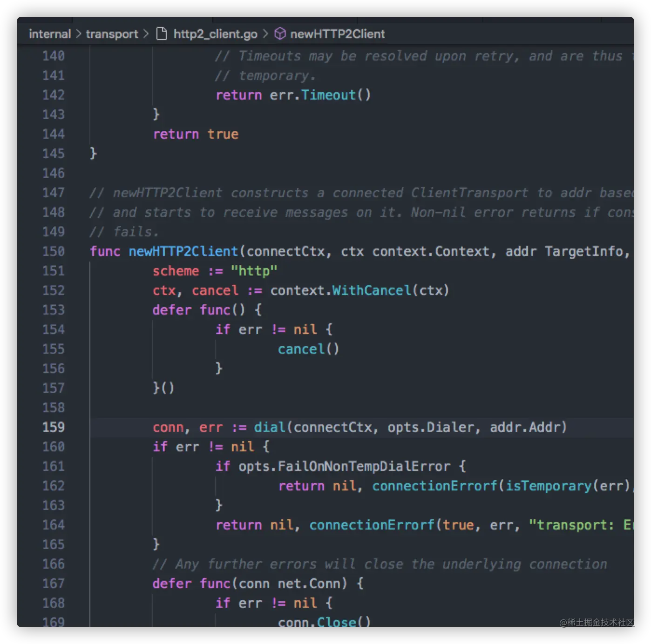Click line number 160 in gutter
The width and height of the screenshot is (651, 644).
(x=54, y=447)
